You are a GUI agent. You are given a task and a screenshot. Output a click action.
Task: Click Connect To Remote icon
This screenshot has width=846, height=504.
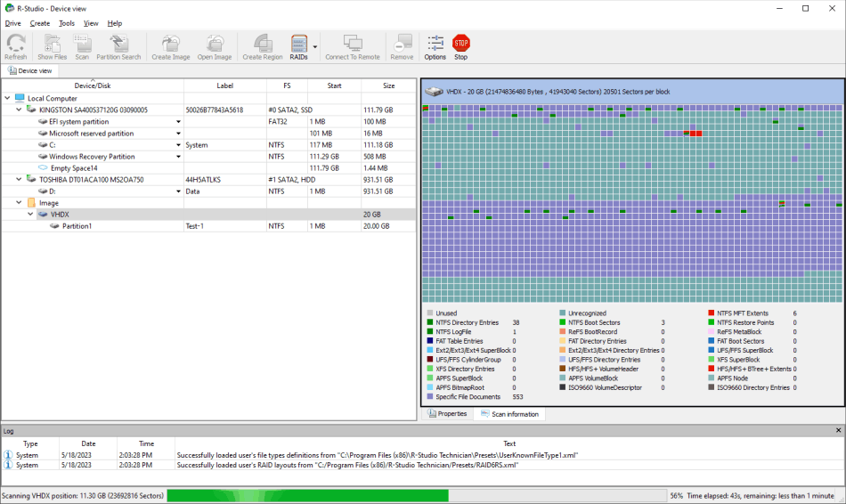353,47
